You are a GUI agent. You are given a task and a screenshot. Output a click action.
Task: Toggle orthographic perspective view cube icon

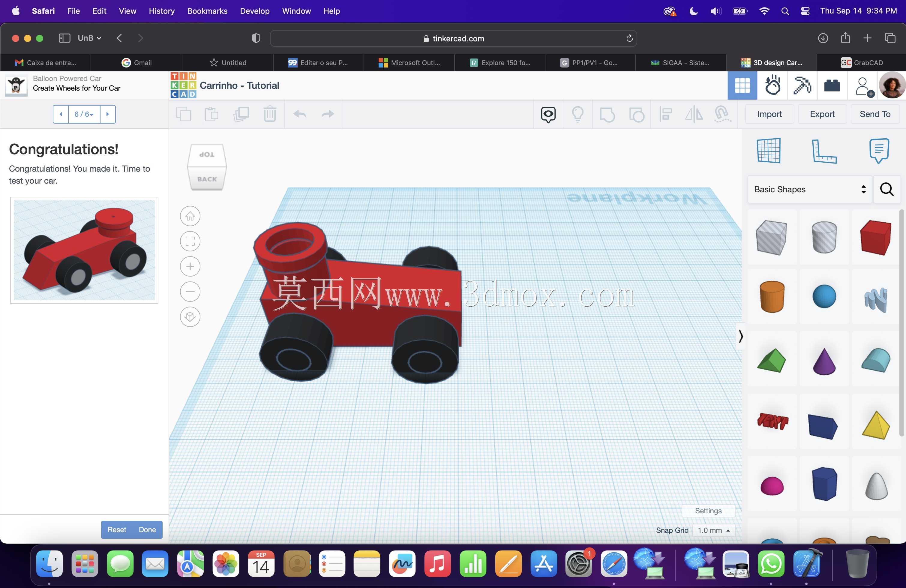pos(190,316)
